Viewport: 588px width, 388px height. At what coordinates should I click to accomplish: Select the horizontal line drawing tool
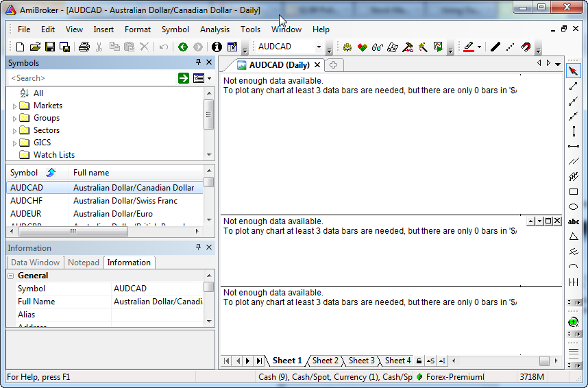574,146
